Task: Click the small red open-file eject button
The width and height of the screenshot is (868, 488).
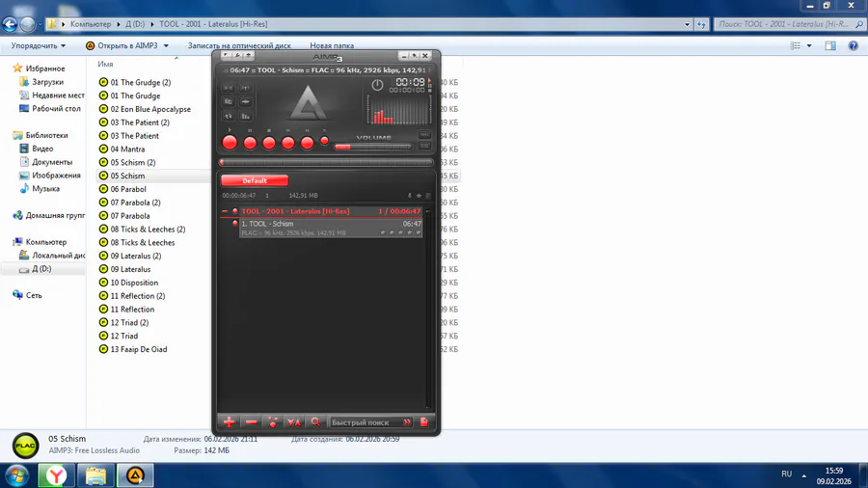Action: pos(324,141)
